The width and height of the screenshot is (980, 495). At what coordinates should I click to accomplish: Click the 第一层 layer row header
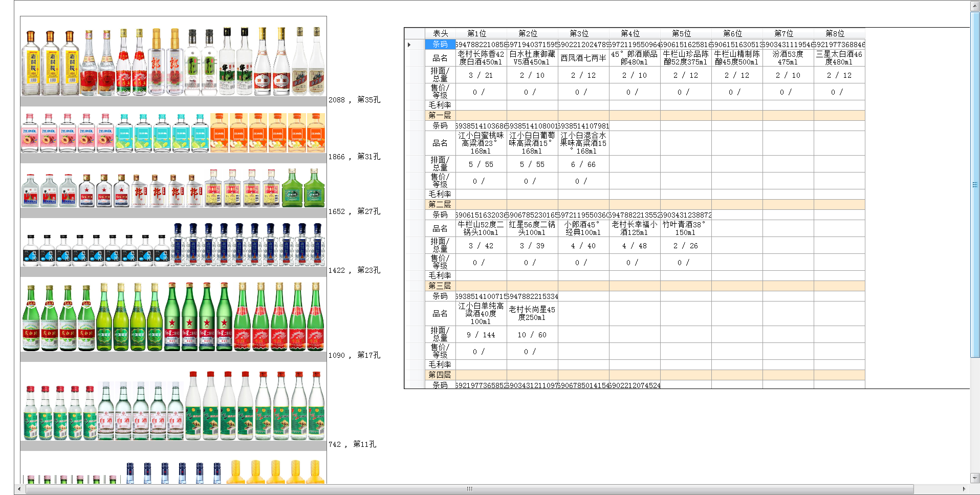pyautogui.click(x=440, y=116)
